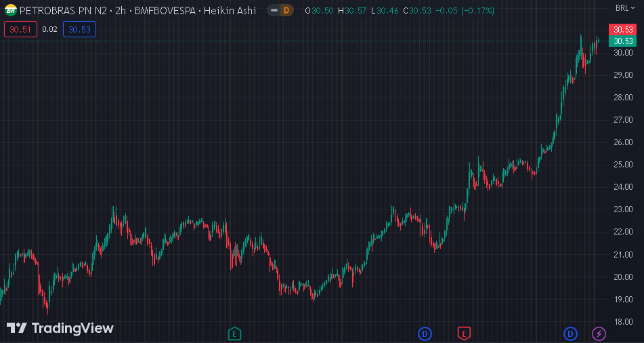Click the Petrobras BR logo icon
The width and height of the screenshot is (644, 343).
pyautogui.click(x=10, y=10)
